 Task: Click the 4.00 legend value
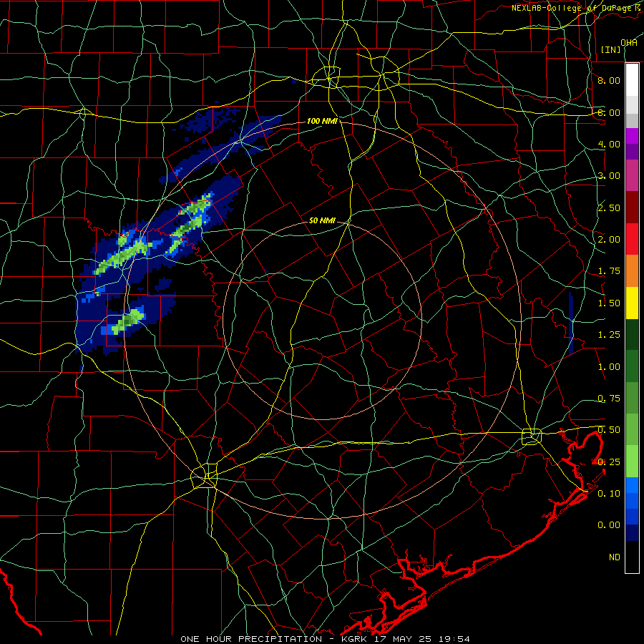(609, 144)
